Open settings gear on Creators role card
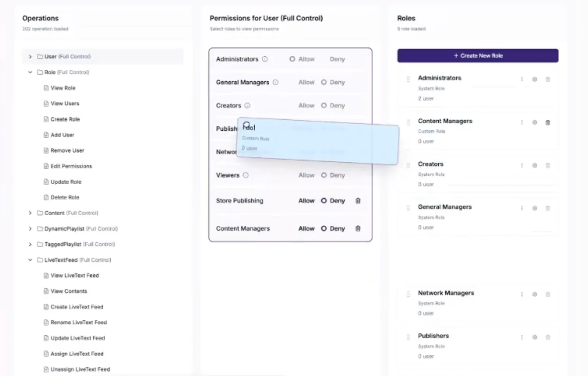Viewport: 588px width, 376px height. click(x=535, y=166)
